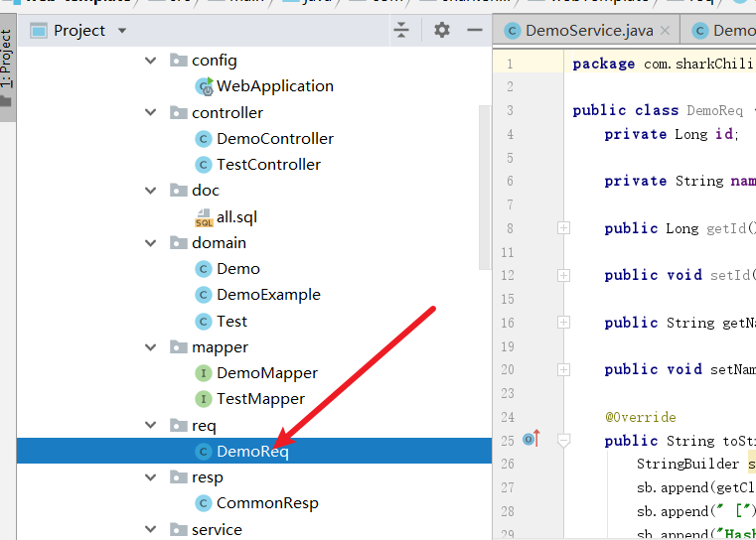Select the WebApplication class
Screen dimensions: 756x540
[x=274, y=86]
